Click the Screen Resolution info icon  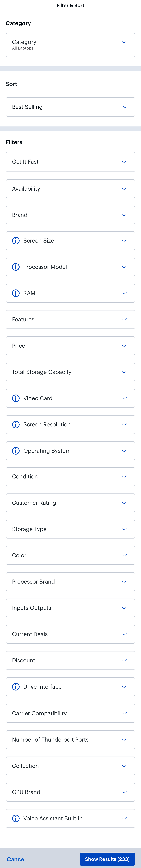tap(16, 425)
